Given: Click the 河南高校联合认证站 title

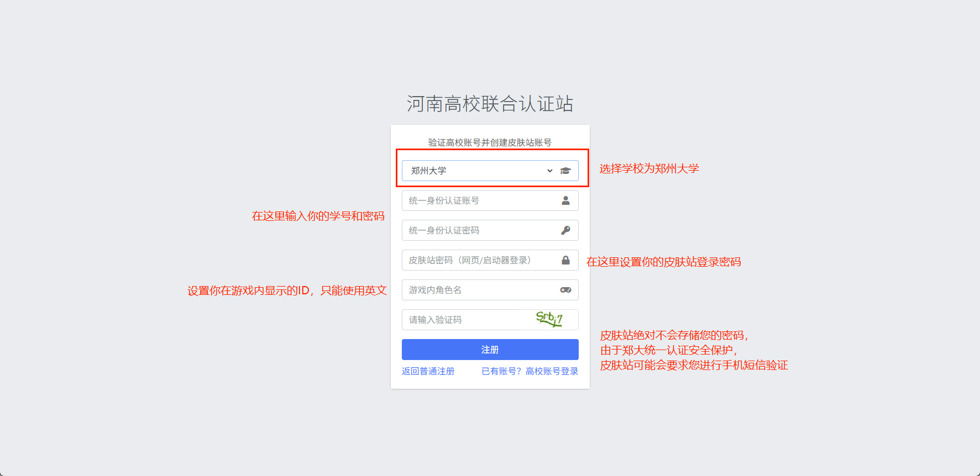Looking at the screenshot, I should [x=490, y=104].
